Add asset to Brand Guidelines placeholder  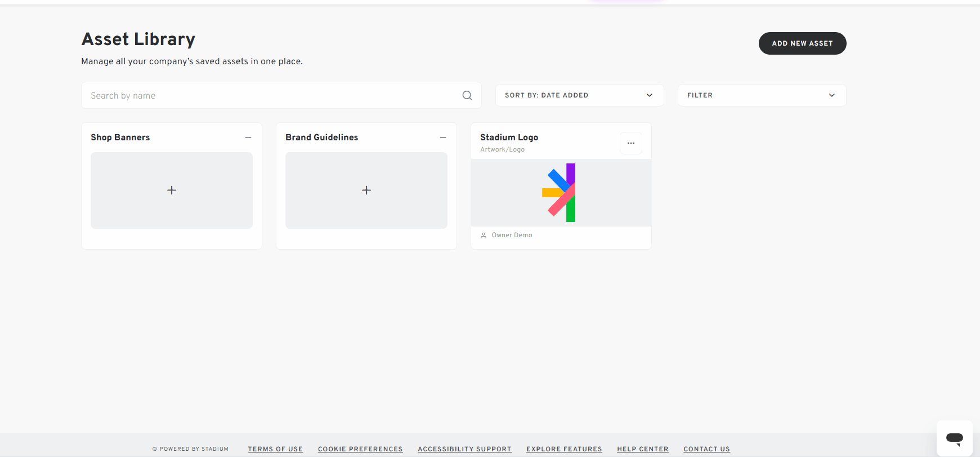[366, 190]
